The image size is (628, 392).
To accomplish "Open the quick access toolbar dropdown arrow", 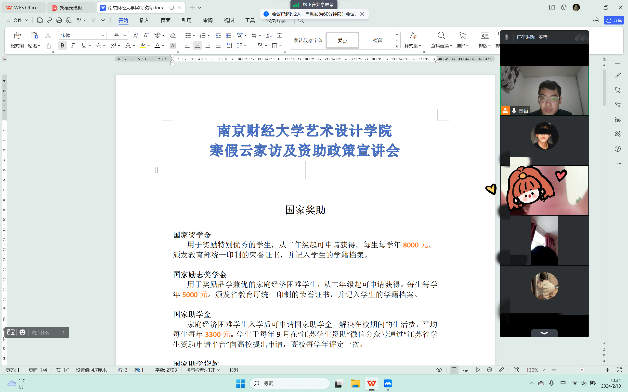I will (103, 20).
